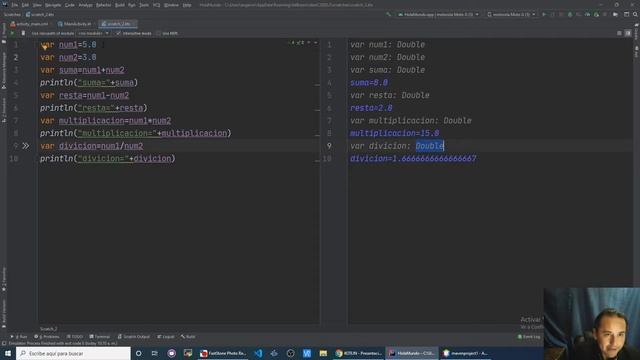This screenshot has height=360, width=640.
Task: Open the Build menu
Action: pos(120,5)
